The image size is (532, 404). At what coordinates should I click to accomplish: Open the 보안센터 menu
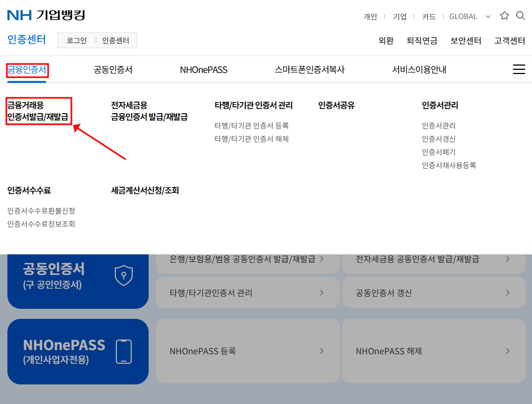pos(465,41)
